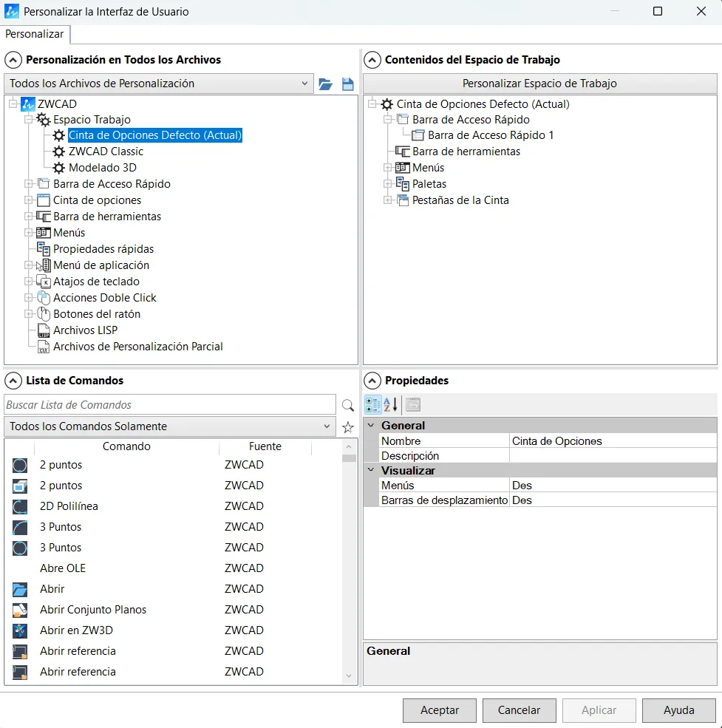Screen dimensions: 722x728
Task: Expand the Cinta de opciones tree node
Action: point(29,200)
